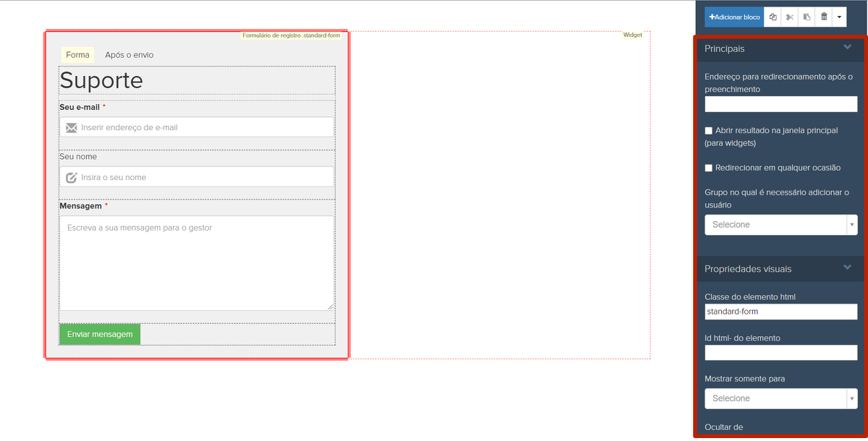Enable 'Abrir resultado na janela principal' checkbox
The image size is (868, 441).
click(x=709, y=131)
